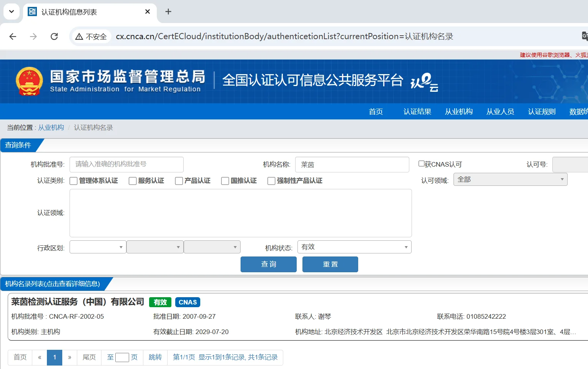Image resolution: width=588 pixels, height=369 pixels.
Task: Click the 不安全 security warning icon
Action: pos(80,36)
